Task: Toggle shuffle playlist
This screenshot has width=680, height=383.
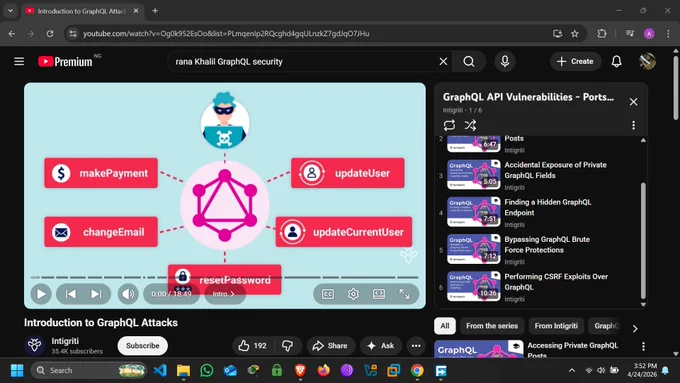Action: click(x=470, y=125)
